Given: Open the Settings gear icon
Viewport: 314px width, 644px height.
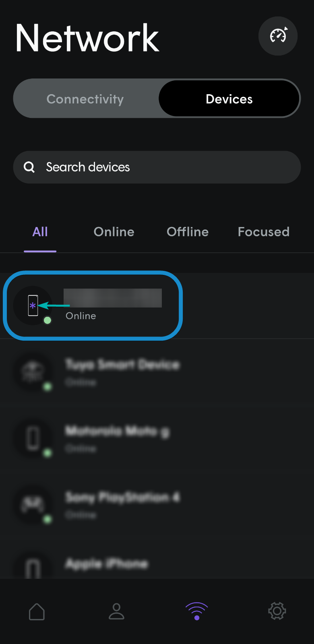Looking at the screenshot, I should pos(277,611).
